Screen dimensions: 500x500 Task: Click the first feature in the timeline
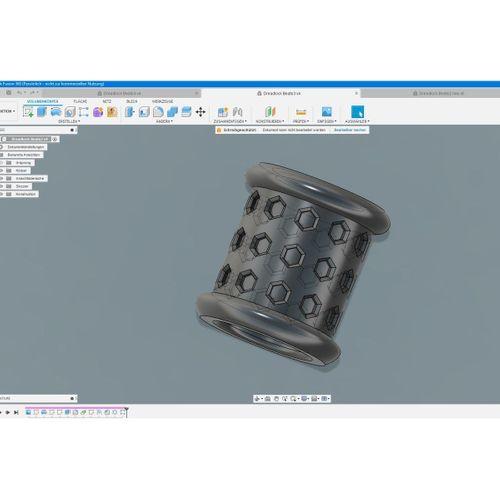(x=28, y=413)
